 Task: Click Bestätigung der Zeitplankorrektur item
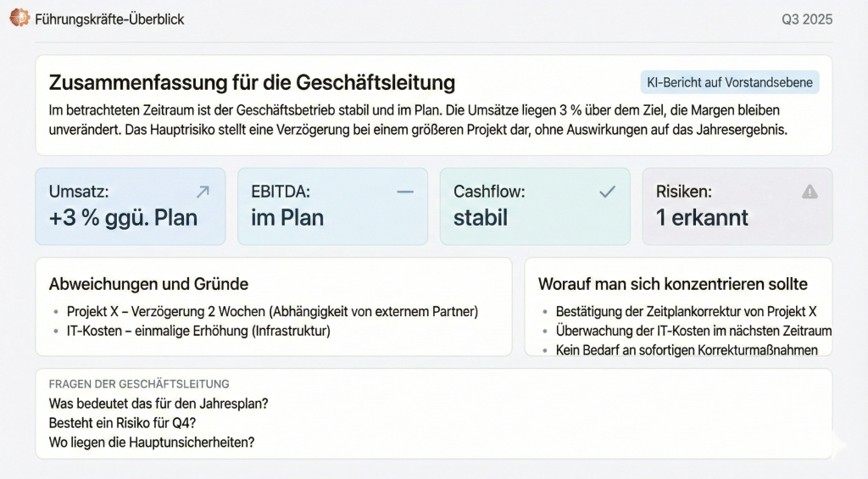coord(686,311)
